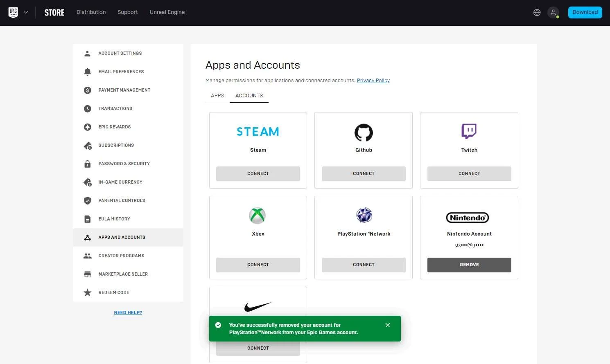Remove the Nintendo Account connection
610x364 pixels.
tap(469, 265)
